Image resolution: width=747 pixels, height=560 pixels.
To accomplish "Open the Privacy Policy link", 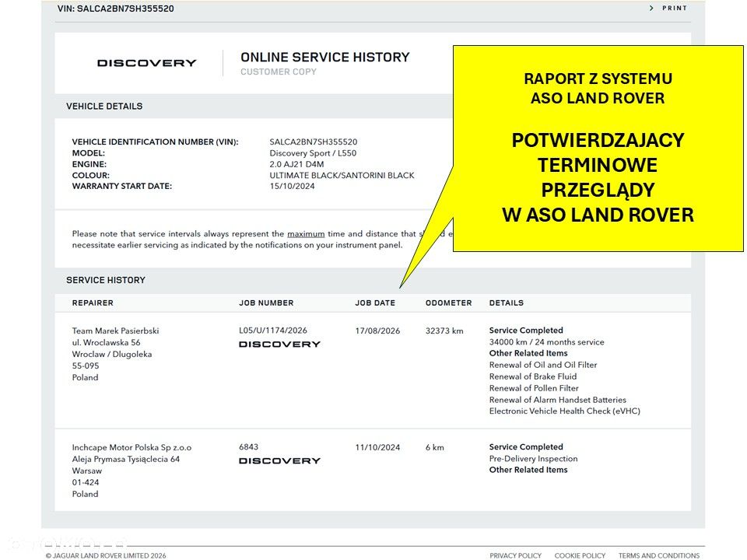I will [515, 555].
